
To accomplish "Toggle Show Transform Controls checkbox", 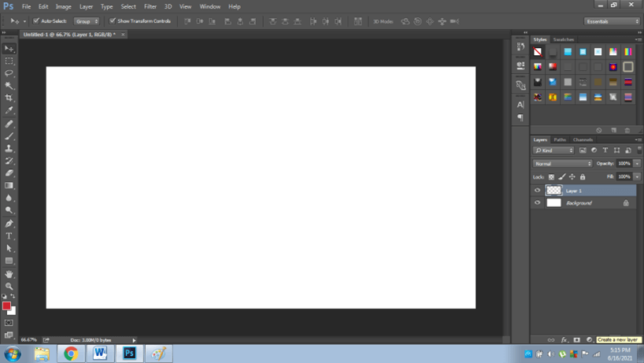I will (113, 21).
